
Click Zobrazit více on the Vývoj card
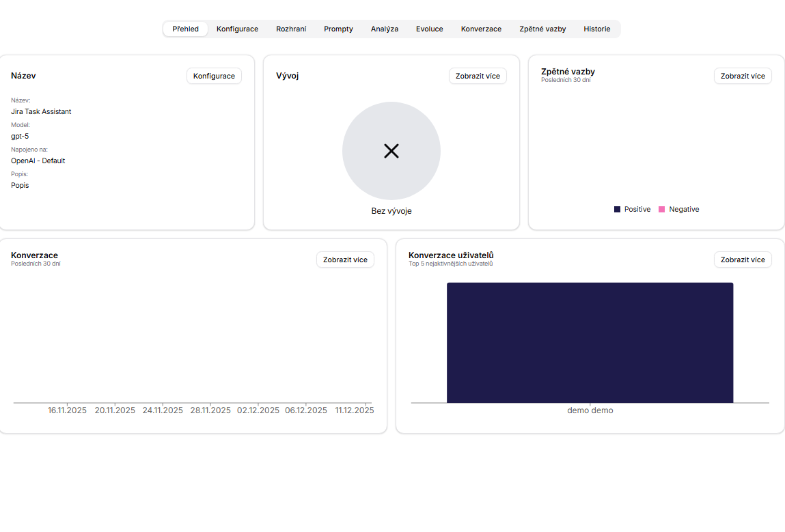point(478,76)
